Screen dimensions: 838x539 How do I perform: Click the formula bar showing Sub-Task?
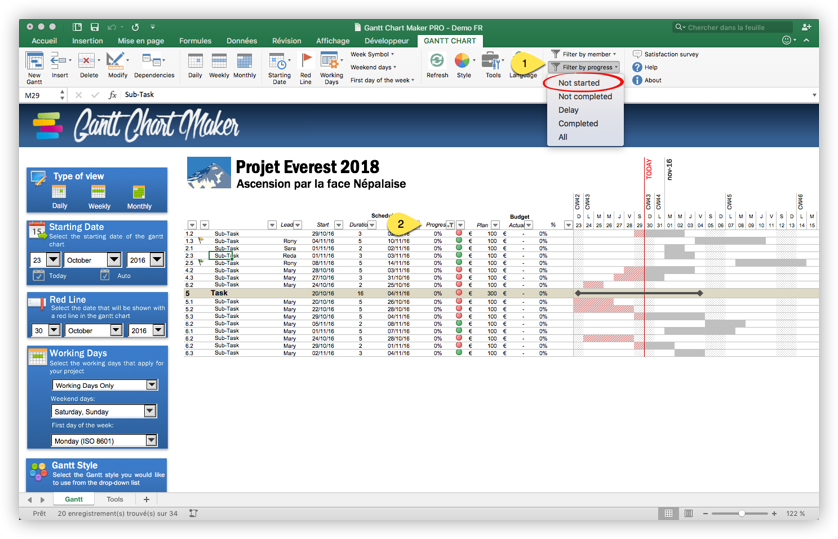[x=465, y=95]
